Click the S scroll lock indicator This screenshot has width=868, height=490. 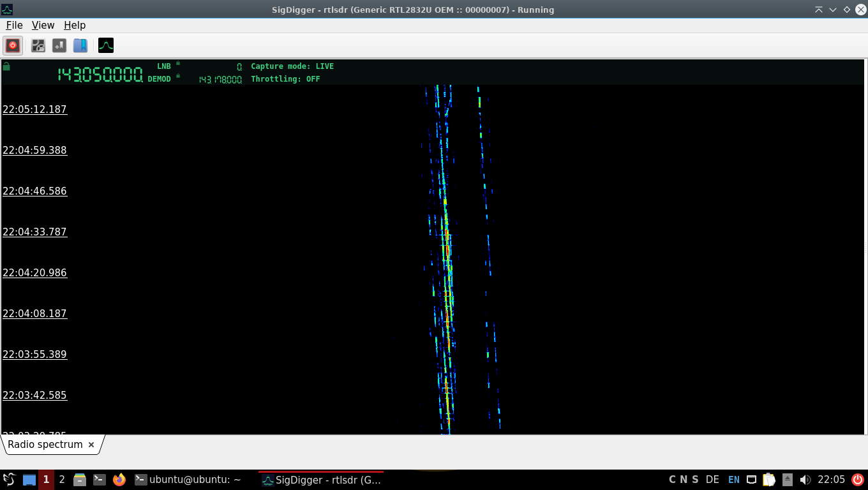point(694,480)
